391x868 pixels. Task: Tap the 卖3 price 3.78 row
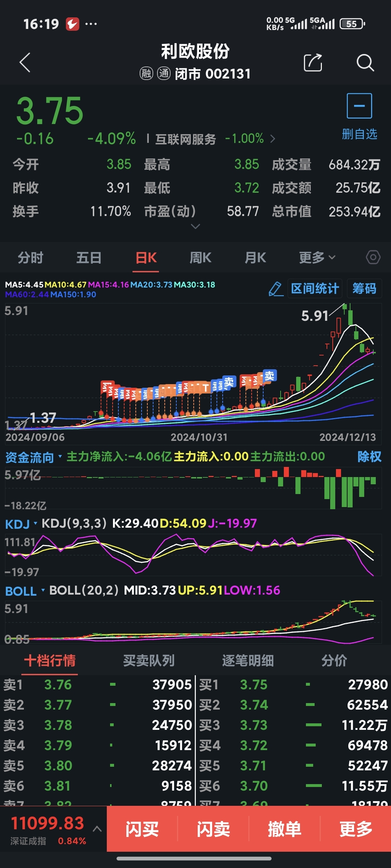pos(97,725)
